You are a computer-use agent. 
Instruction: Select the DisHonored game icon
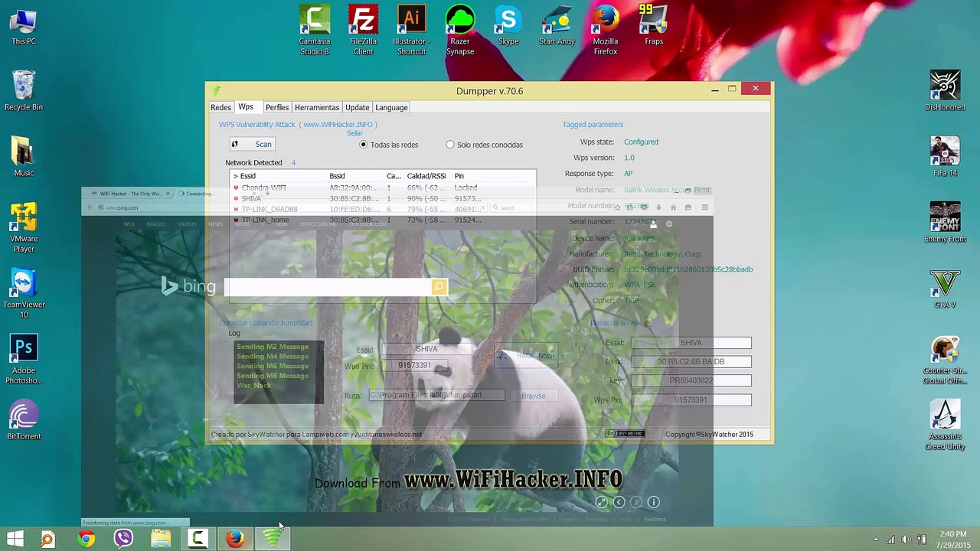pyautogui.click(x=945, y=91)
